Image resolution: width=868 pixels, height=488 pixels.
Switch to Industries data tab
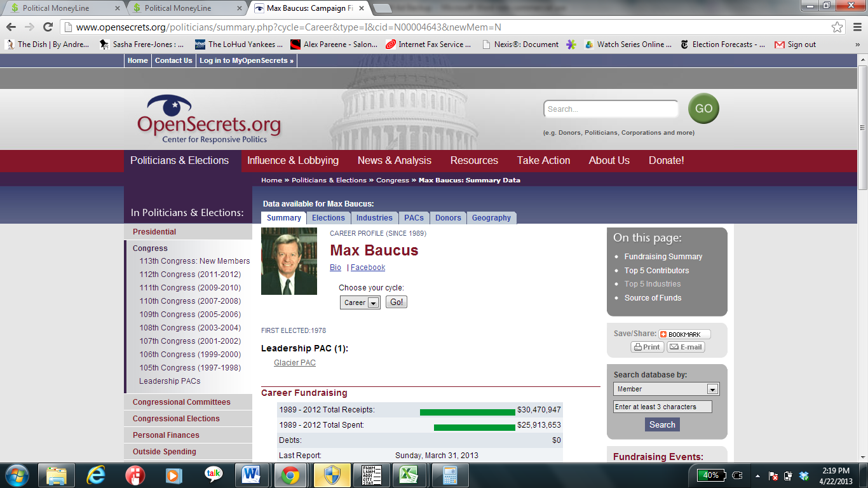point(374,218)
